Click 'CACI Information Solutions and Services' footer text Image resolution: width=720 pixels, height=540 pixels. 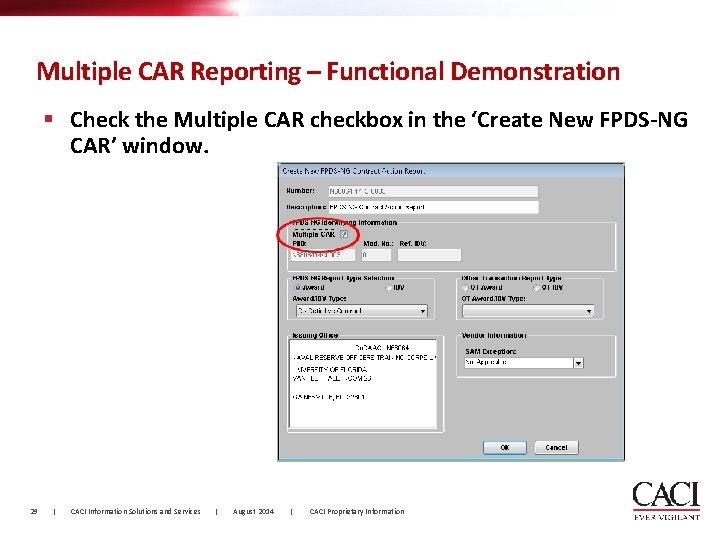coord(135,511)
